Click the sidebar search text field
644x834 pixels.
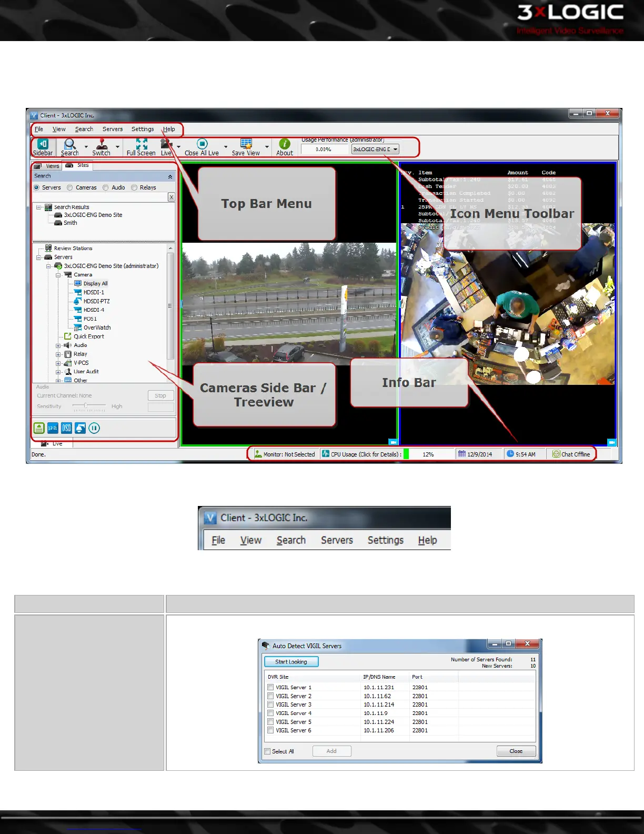(100, 197)
